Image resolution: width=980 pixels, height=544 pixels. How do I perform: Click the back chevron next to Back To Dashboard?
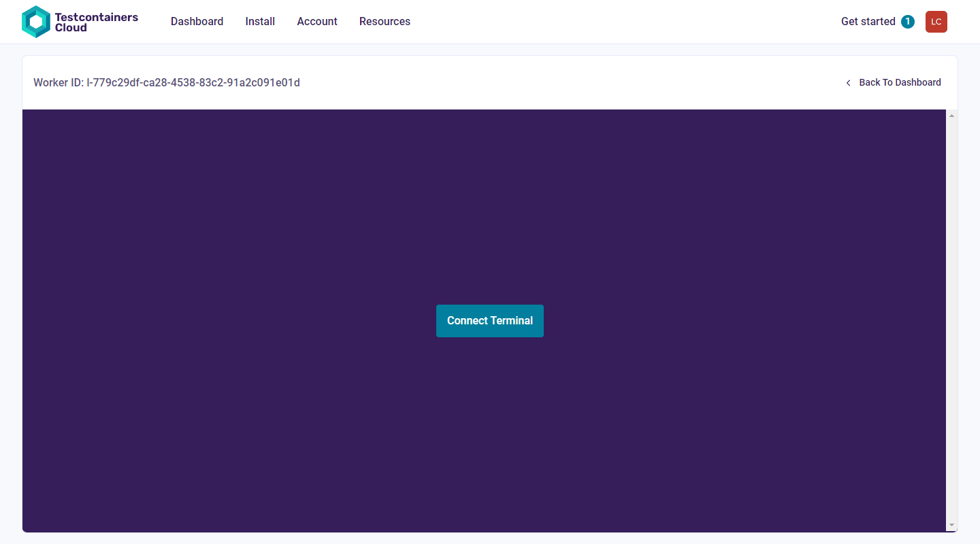tap(848, 82)
